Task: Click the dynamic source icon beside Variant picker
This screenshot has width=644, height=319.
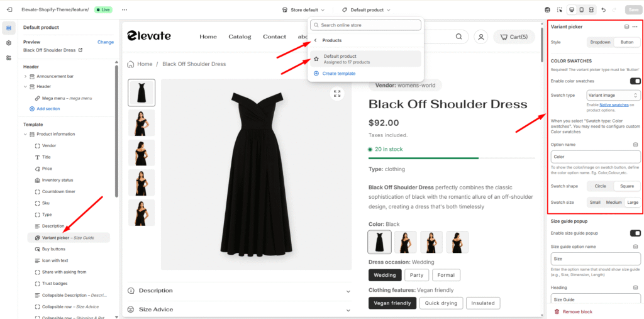Action: (x=626, y=26)
